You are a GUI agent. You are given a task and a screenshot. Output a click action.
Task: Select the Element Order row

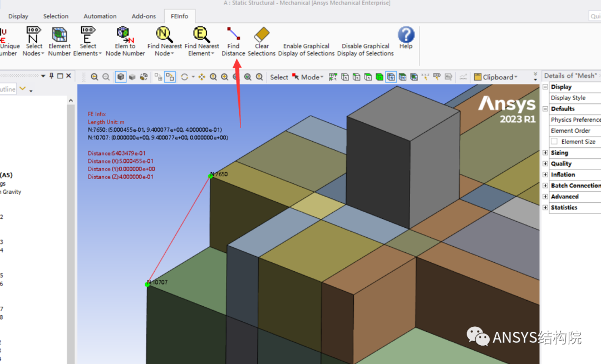click(575, 131)
